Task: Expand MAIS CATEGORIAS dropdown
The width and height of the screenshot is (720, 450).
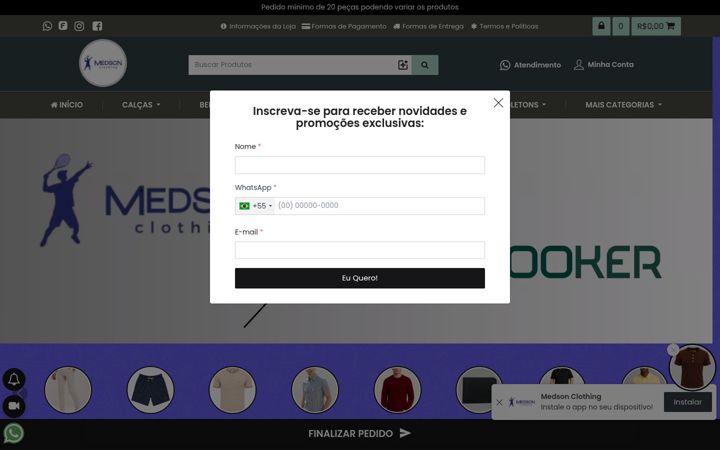Action: pyautogui.click(x=624, y=105)
